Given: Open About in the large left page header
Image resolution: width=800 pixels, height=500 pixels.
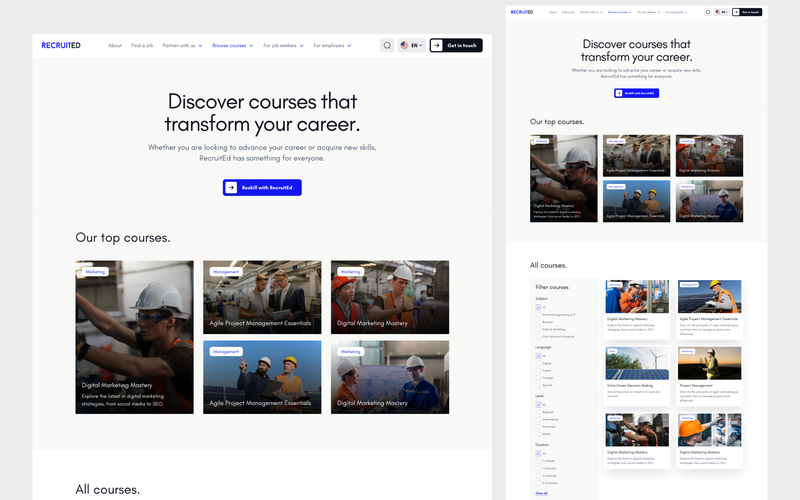Looking at the screenshot, I should pos(115,45).
